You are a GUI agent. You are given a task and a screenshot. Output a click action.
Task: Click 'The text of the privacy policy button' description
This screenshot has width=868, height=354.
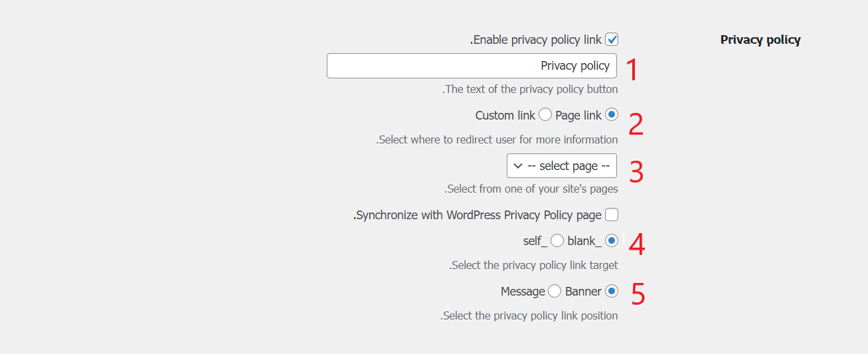point(530,89)
